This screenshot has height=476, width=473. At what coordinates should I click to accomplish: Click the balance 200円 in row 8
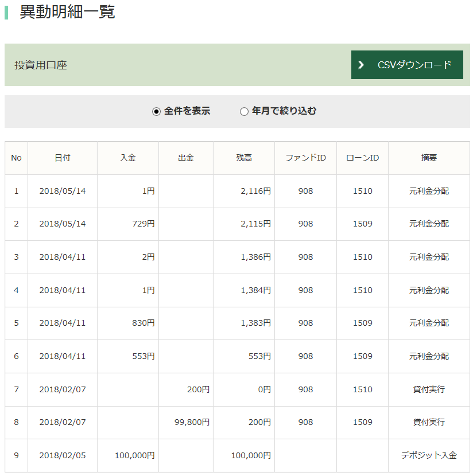(x=259, y=422)
